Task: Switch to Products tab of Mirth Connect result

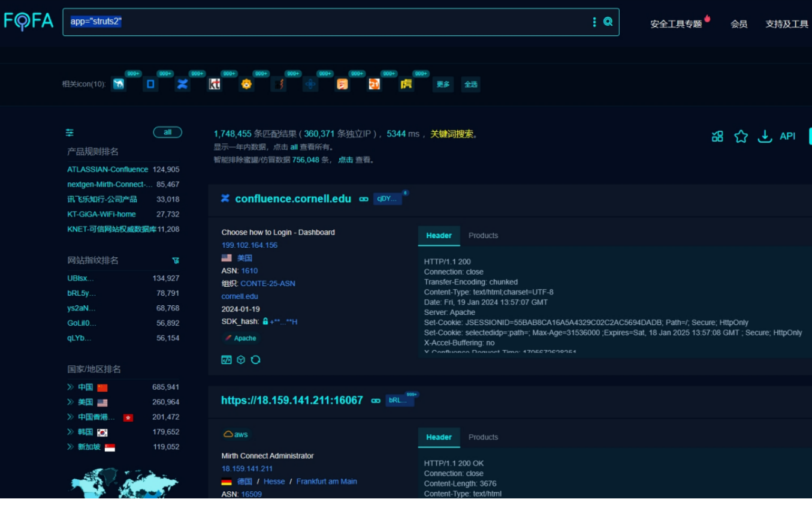Action: [x=483, y=437]
